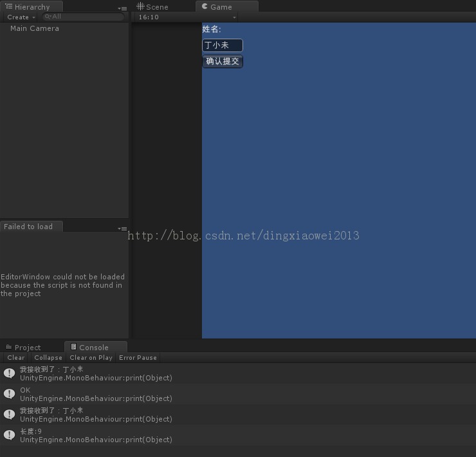Click the warning icon beside the OK log
This screenshot has height=457, width=476.
point(10,394)
